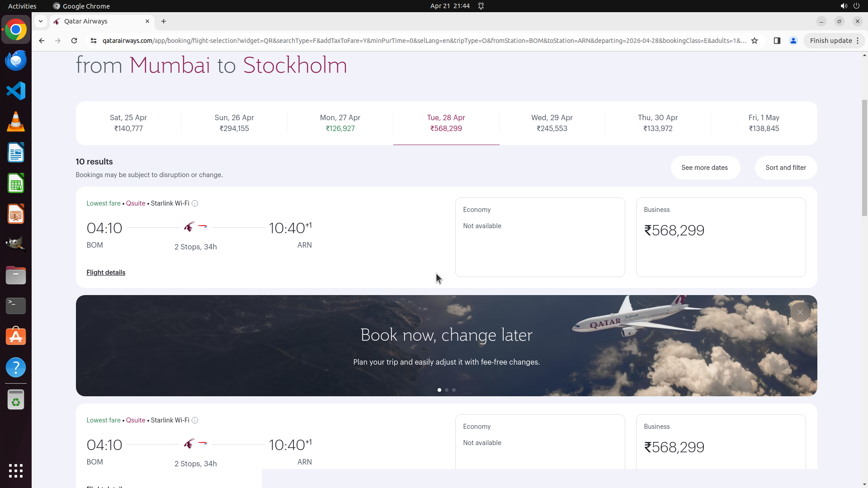Screen dimensions: 868x488
Task: Bookmark this page with the star icon
Action: point(755,41)
